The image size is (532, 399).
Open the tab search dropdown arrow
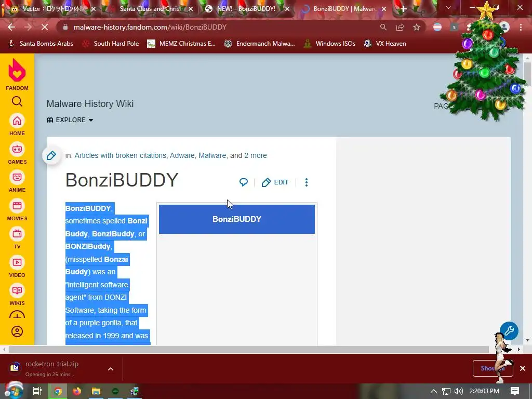point(448,7)
